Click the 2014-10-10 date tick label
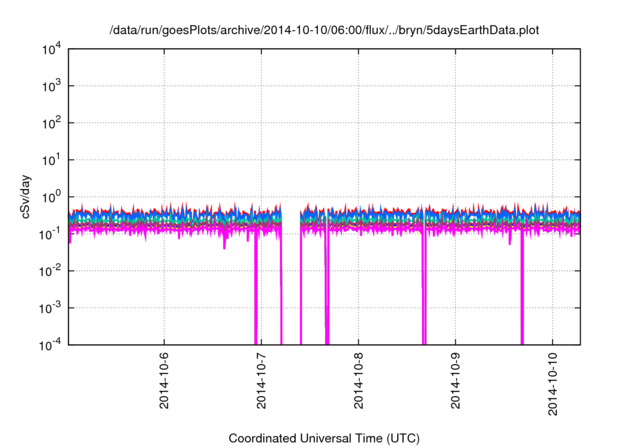640x448 pixels. (553, 384)
